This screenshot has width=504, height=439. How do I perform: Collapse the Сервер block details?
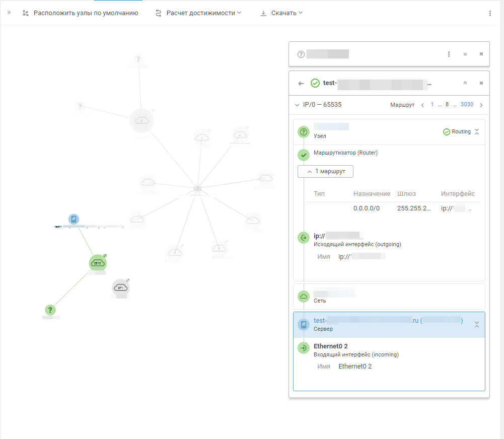pyautogui.click(x=477, y=325)
